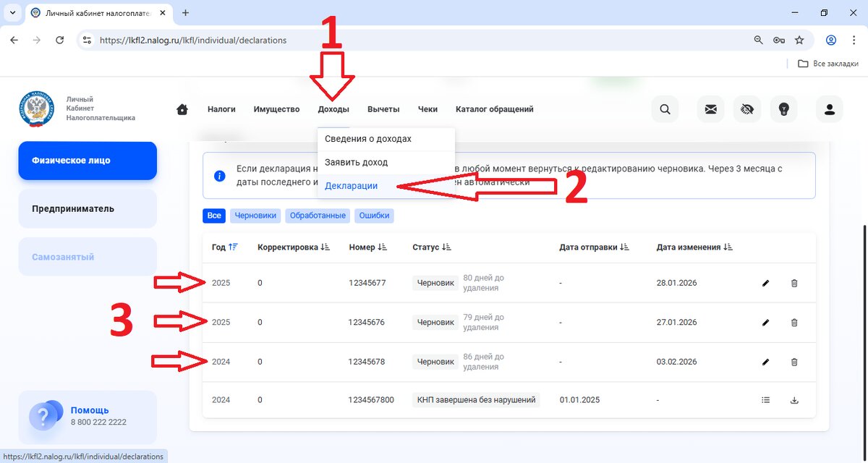Viewport: 868px width, 463px height.
Task: Open the tab search dropdown arrow
Action: [x=12, y=13]
